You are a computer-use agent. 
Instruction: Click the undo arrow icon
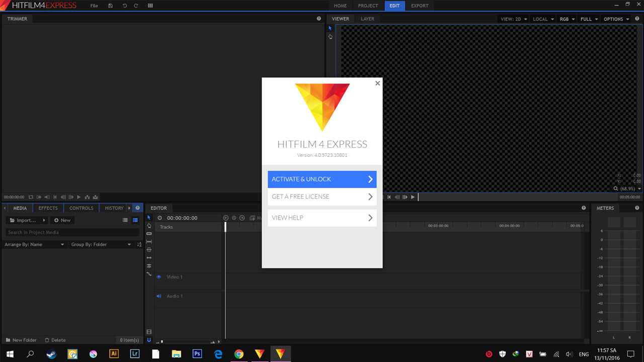click(125, 6)
